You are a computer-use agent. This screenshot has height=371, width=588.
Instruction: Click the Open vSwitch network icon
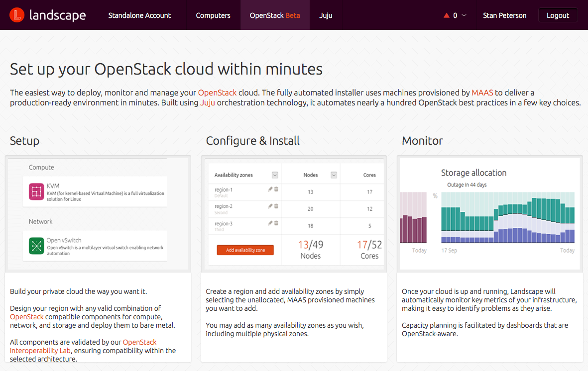click(x=36, y=246)
